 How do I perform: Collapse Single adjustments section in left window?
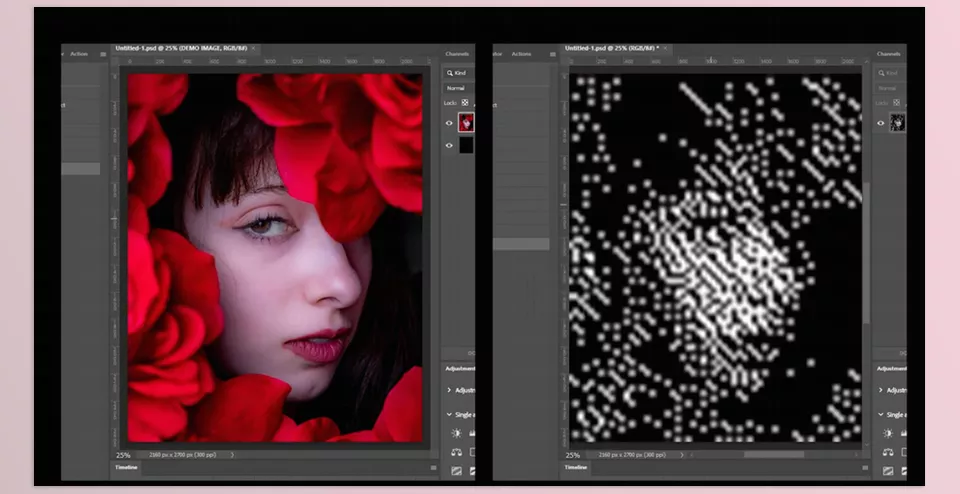click(x=449, y=414)
